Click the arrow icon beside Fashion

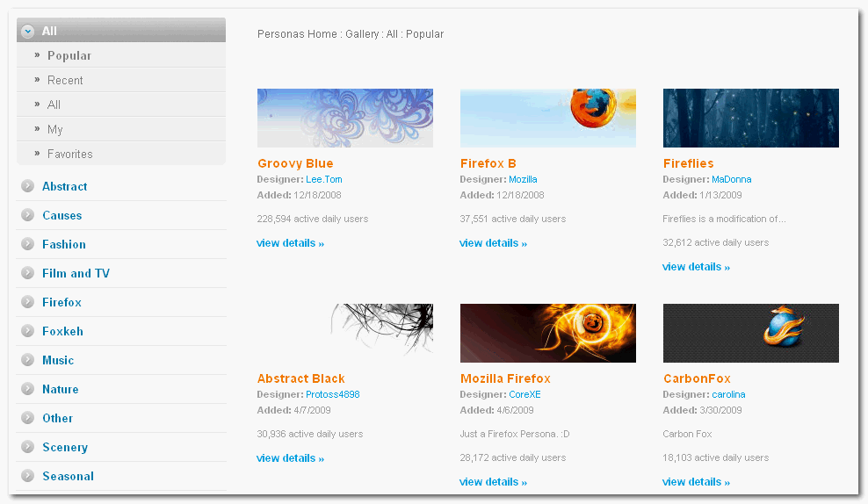(28, 244)
